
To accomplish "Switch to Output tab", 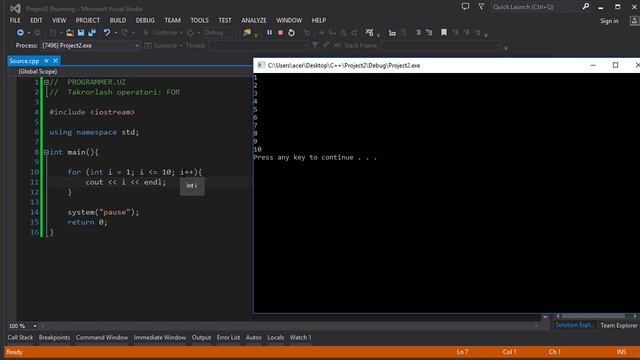I will 201,338.
